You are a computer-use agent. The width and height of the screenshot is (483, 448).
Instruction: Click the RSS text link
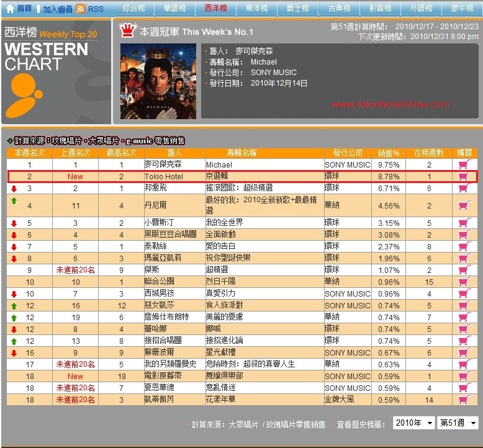click(x=96, y=9)
